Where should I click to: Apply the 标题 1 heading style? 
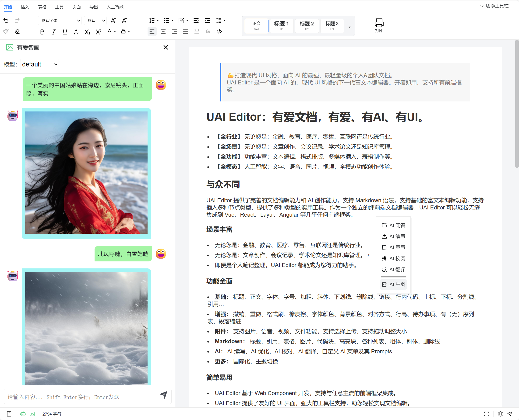coord(281,26)
